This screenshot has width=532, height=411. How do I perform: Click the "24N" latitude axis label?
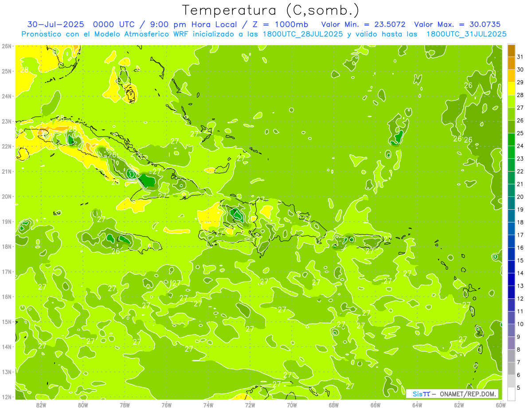[7, 96]
